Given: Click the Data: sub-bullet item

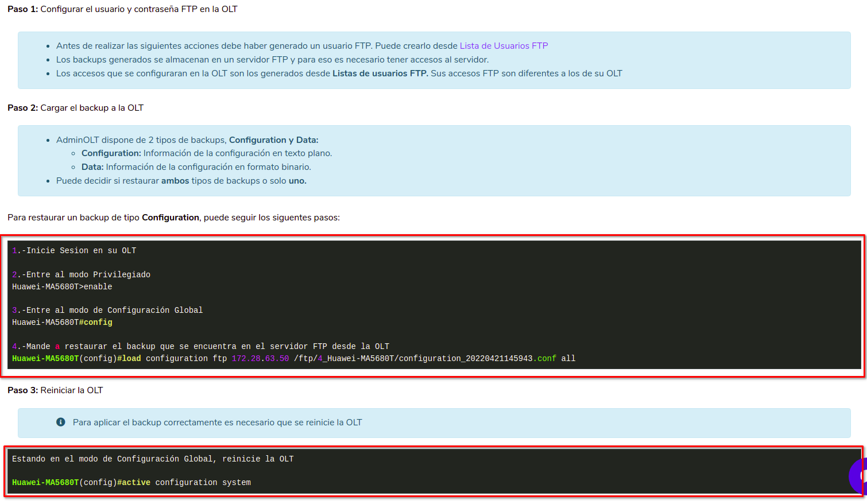Looking at the screenshot, I should (196, 167).
